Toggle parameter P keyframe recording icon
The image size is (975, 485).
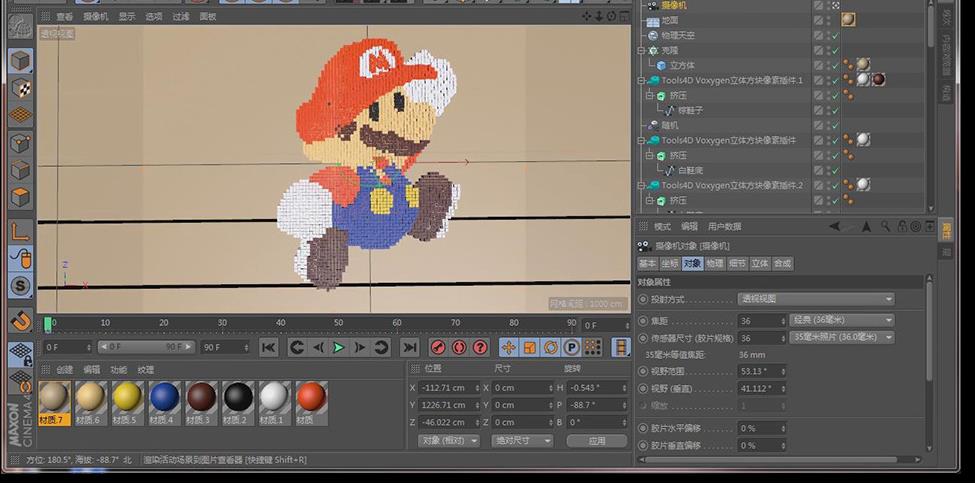571,348
